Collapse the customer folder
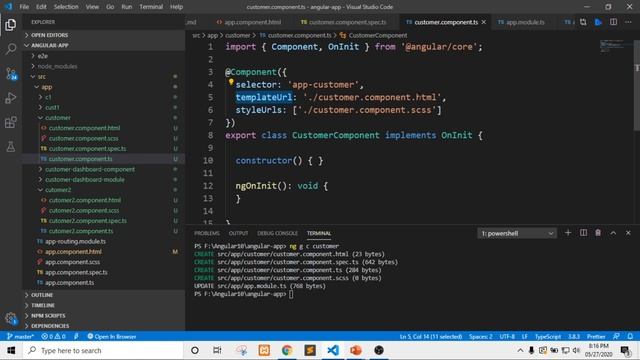 pos(104,118)
